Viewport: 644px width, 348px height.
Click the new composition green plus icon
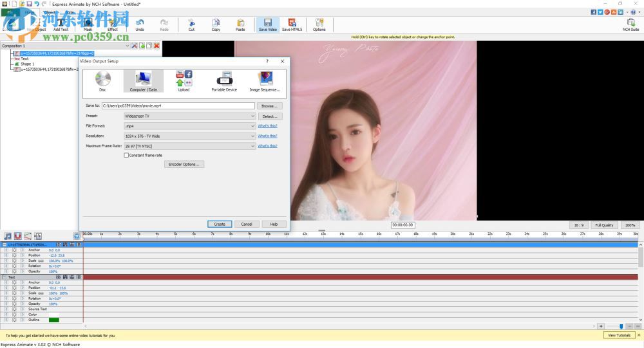coord(142,46)
